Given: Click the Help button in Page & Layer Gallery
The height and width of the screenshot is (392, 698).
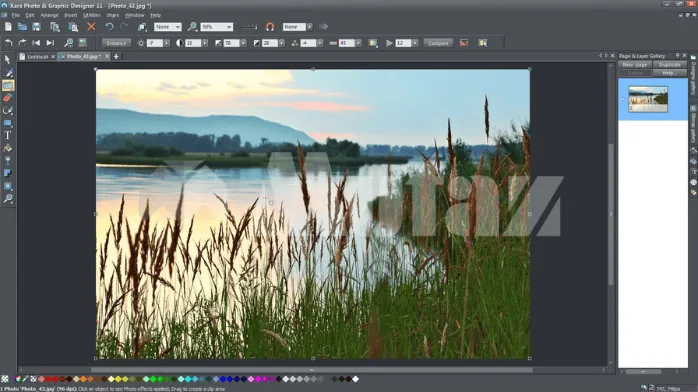Looking at the screenshot, I should tap(669, 73).
